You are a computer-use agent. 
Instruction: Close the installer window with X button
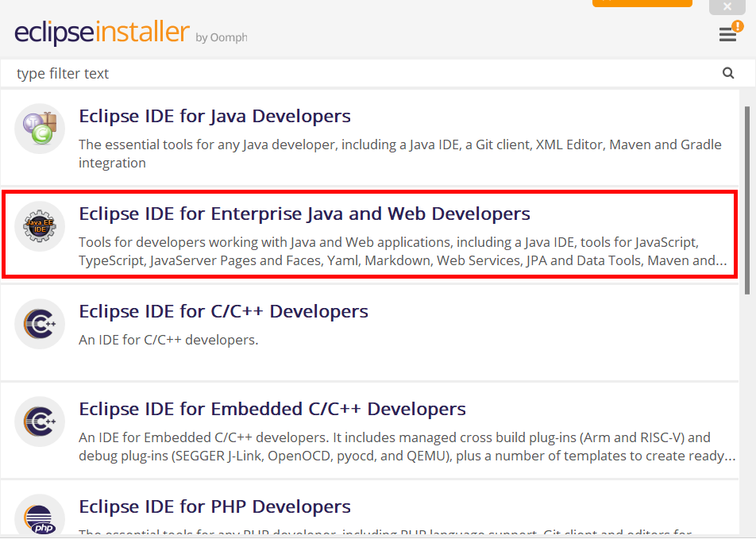(727, 6)
